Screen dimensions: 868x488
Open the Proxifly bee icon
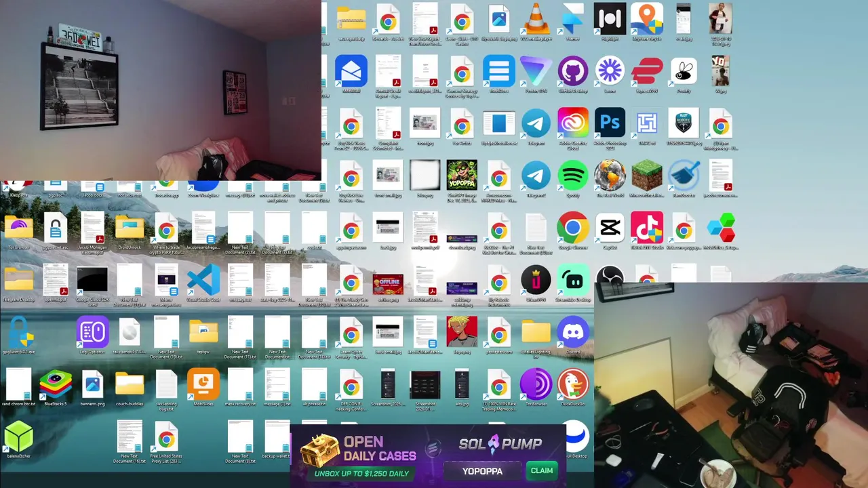click(x=684, y=72)
